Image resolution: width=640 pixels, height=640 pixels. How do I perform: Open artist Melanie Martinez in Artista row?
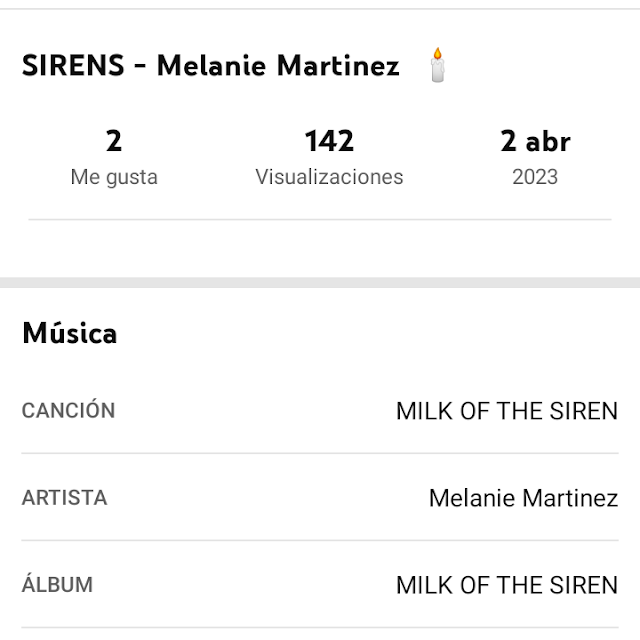[x=523, y=497]
